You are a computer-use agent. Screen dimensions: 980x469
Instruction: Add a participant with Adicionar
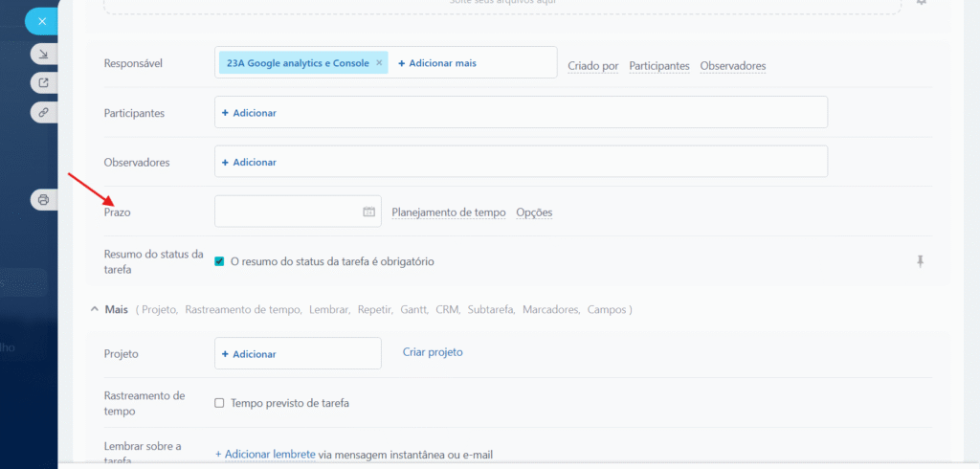(249, 113)
